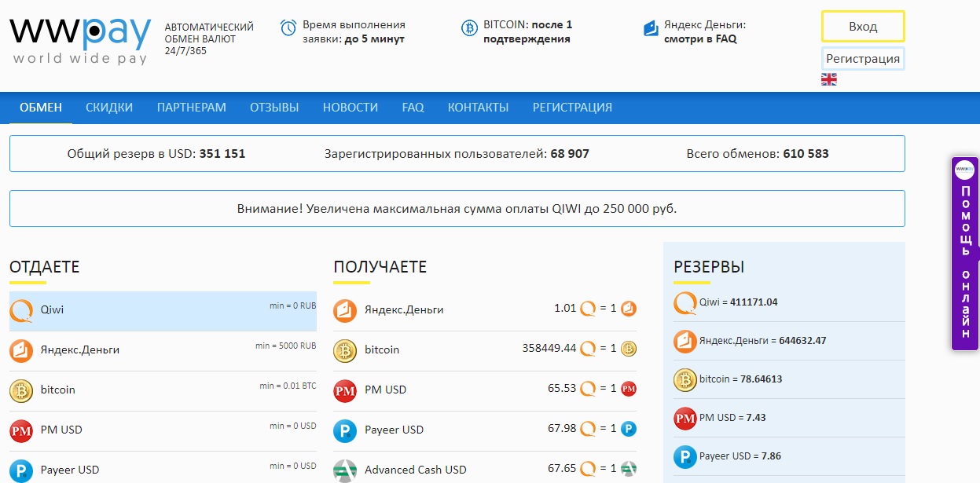The image size is (980, 483).
Task: Select Advanced Cash USD icon in Получаете
Action: pyautogui.click(x=345, y=470)
